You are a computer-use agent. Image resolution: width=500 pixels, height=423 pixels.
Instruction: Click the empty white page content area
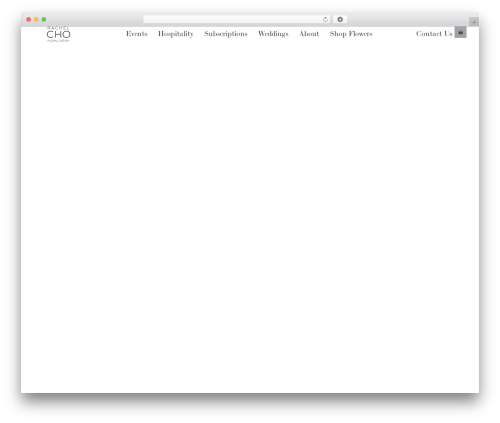point(250,217)
